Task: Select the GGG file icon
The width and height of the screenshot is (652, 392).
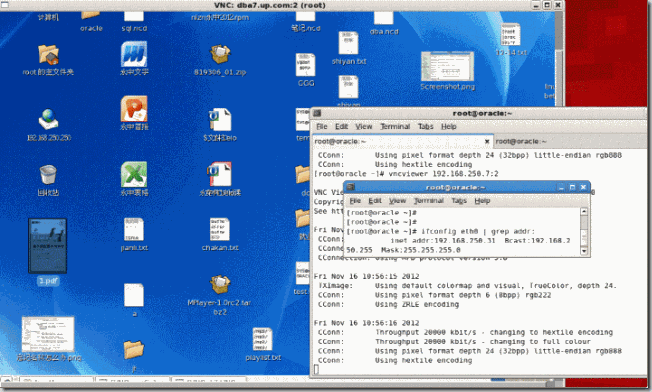Action: coord(306,65)
